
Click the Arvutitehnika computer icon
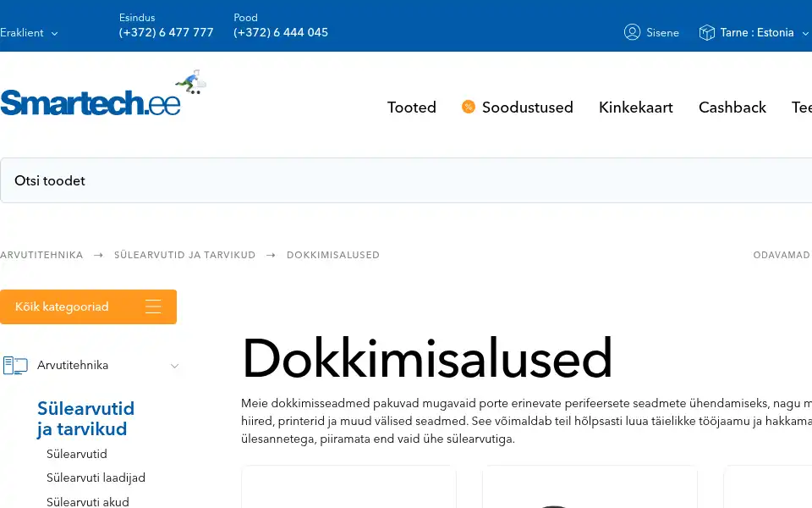pyautogui.click(x=15, y=366)
